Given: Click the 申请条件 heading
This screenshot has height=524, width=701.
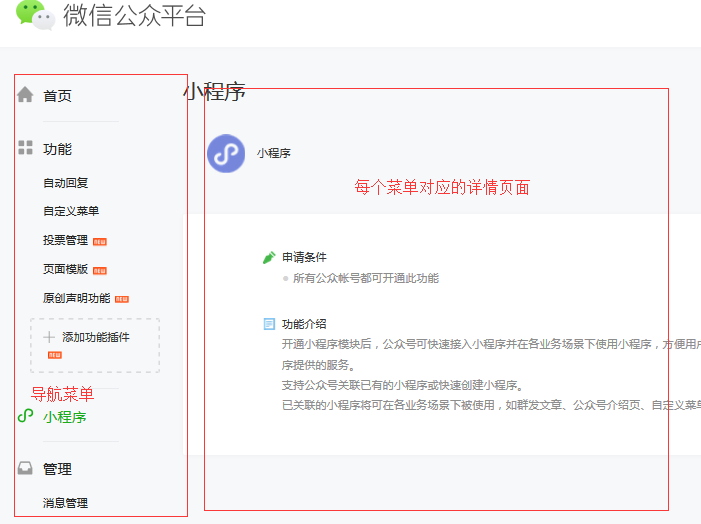Looking at the screenshot, I should [x=304, y=257].
